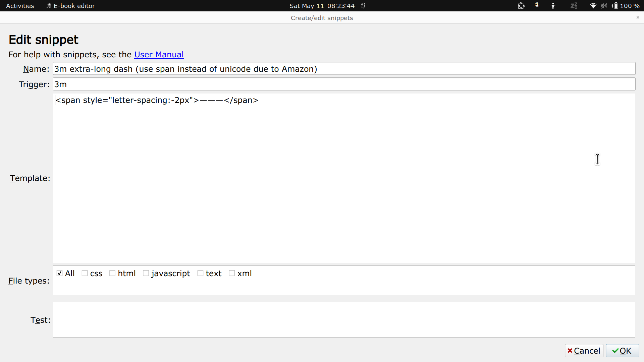Open the E-book editor app menu
This screenshot has height=362, width=644.
point(71,6)
